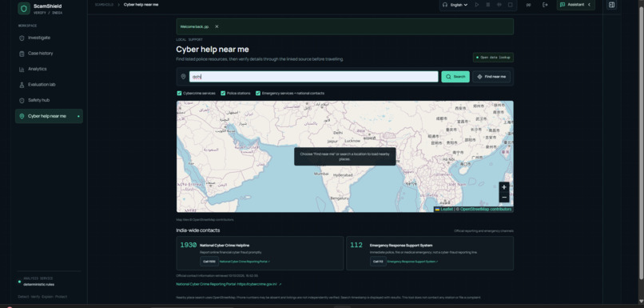Viewport: 644px width, 308px height.
Task: Click the Case history clipboard icon
Action: 22,54
